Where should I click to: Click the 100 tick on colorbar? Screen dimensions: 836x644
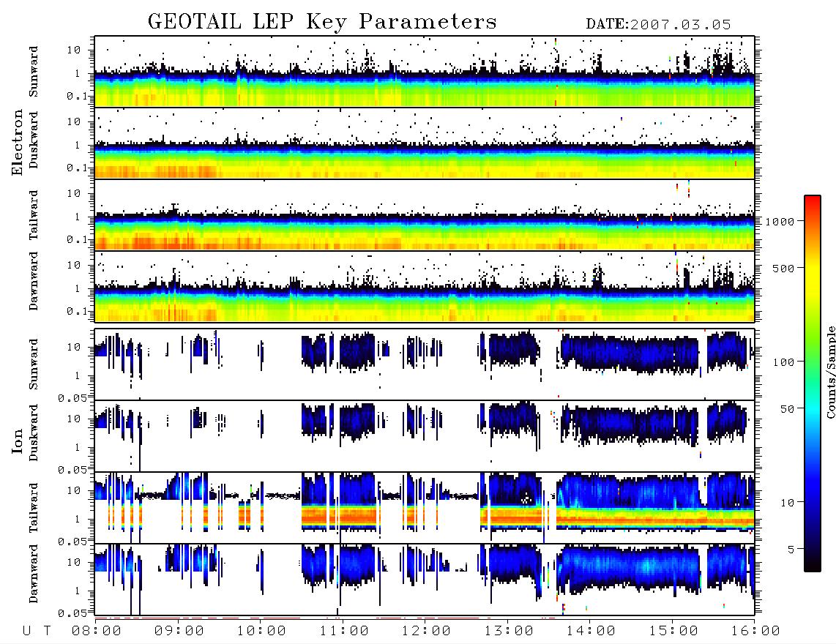click(783, 362)
